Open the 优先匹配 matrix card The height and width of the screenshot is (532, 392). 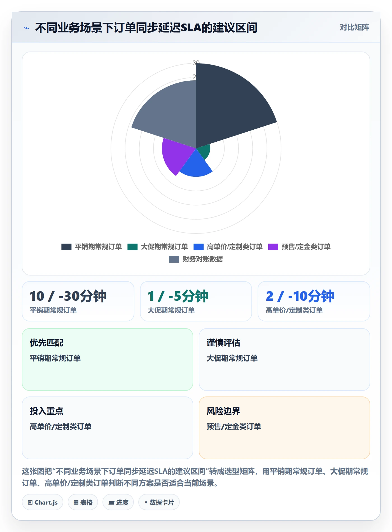(108, 360)
